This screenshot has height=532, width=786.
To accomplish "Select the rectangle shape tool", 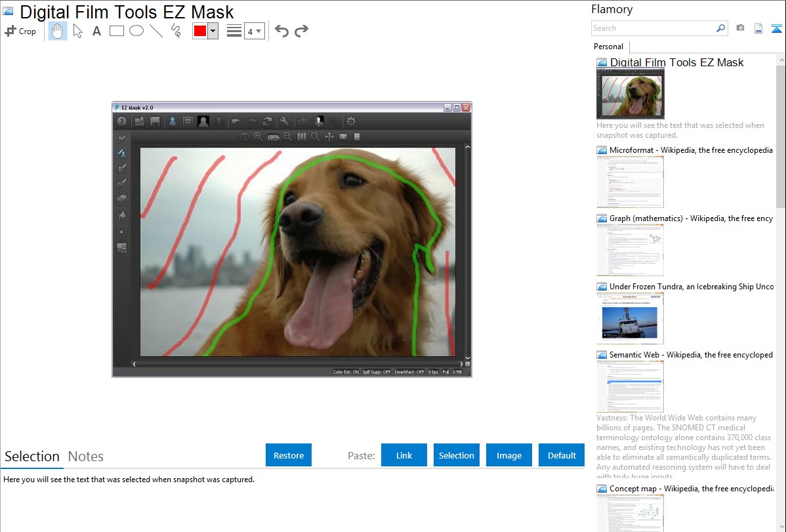I will click(116, 31).
